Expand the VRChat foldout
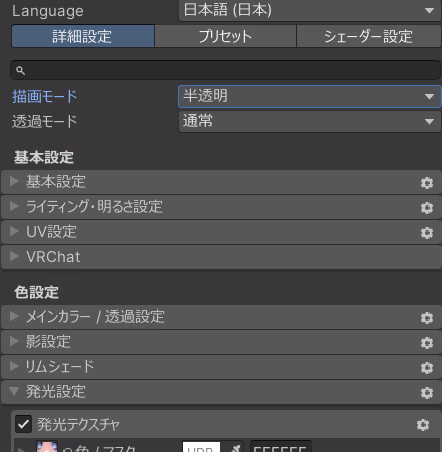Screen dimensions: 442x452 (x=14, y=256)
